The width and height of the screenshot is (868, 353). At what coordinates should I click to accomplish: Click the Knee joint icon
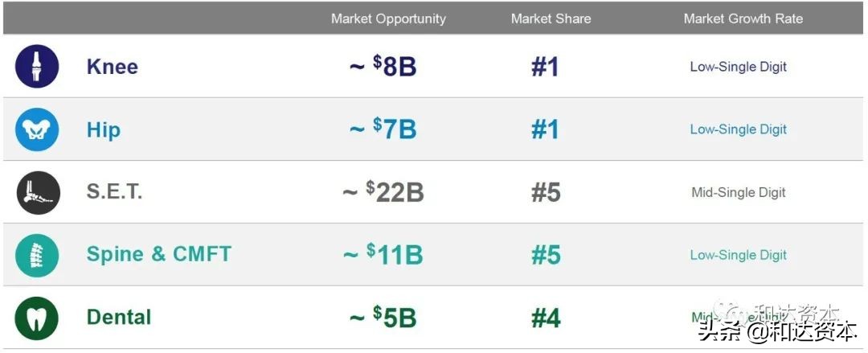37,66
